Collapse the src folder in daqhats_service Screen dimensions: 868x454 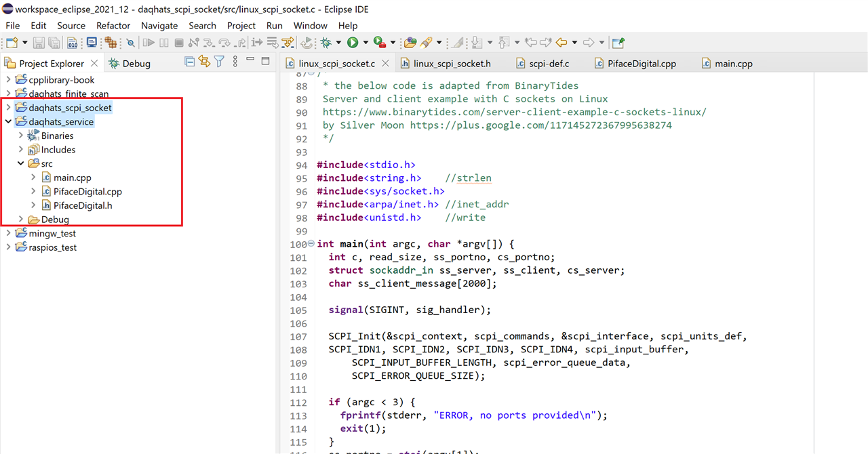(20, 163)
